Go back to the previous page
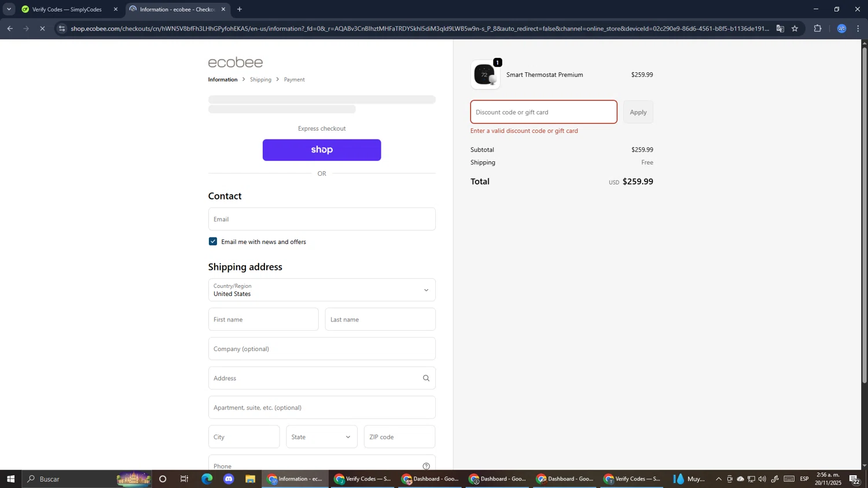 click(10, 28)
